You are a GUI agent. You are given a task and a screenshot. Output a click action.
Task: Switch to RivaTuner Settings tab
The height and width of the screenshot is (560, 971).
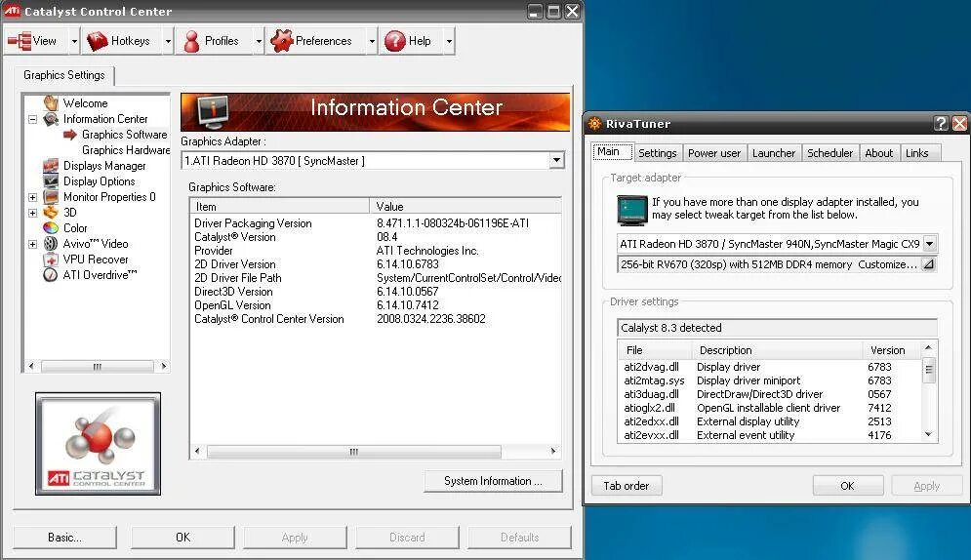(657, 153)
